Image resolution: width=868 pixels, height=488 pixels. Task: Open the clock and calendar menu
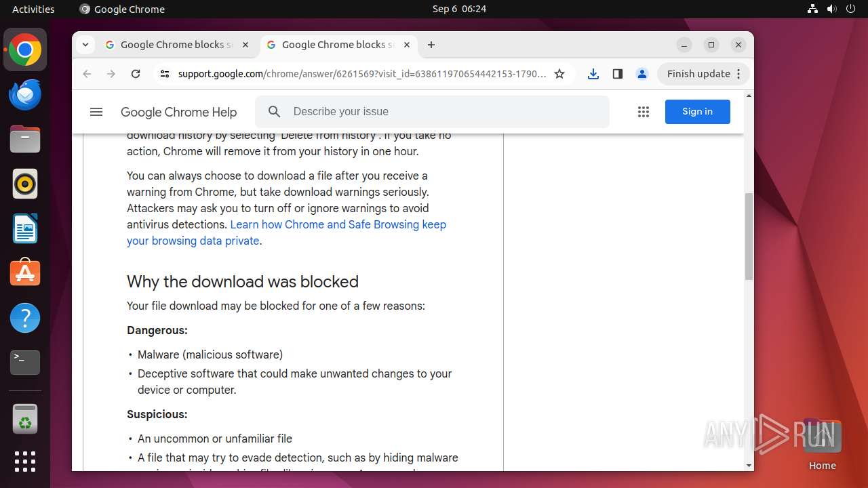(x=459, y=9)
